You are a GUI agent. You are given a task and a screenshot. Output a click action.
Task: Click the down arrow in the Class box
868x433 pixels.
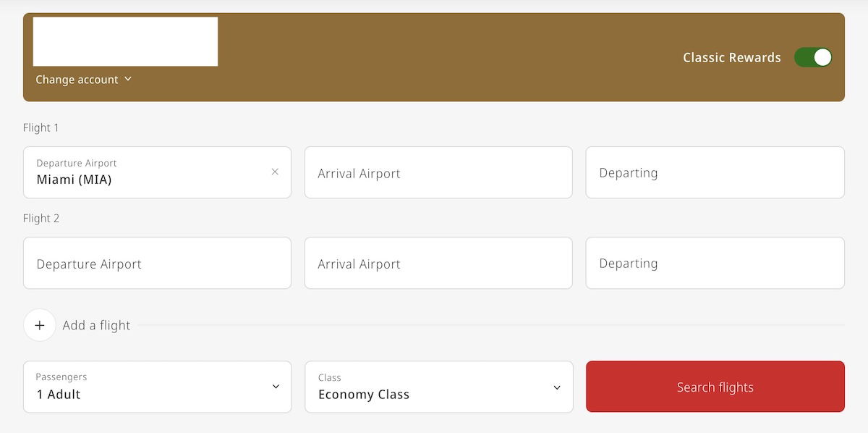(x=557, y=387)
